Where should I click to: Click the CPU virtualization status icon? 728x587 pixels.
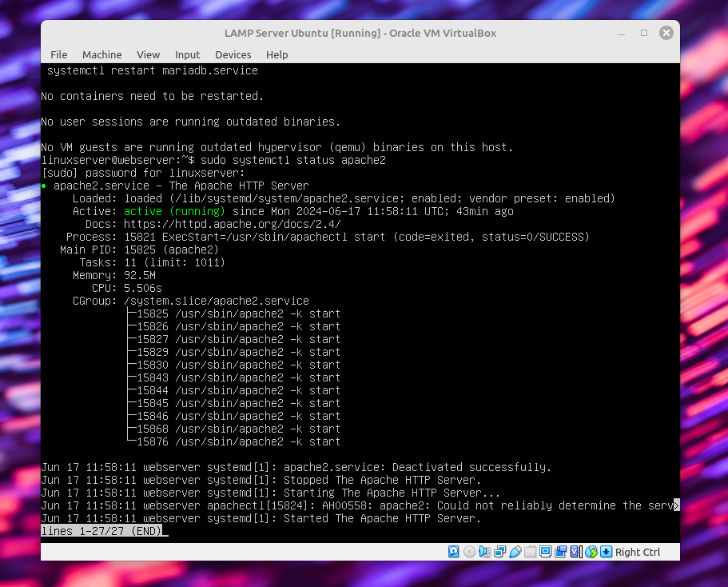tap(575, 552)
